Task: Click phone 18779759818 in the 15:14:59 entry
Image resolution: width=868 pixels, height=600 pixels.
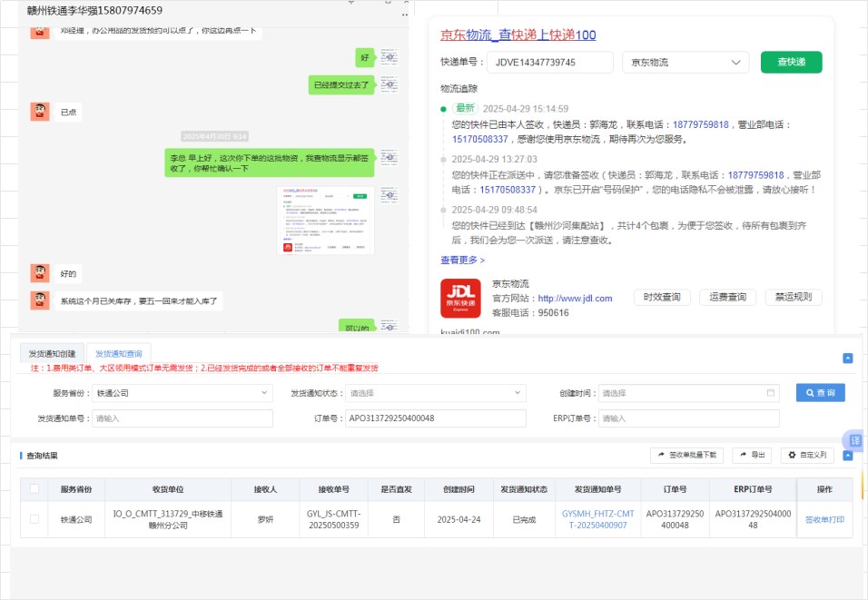Action: tap(701, 124)
